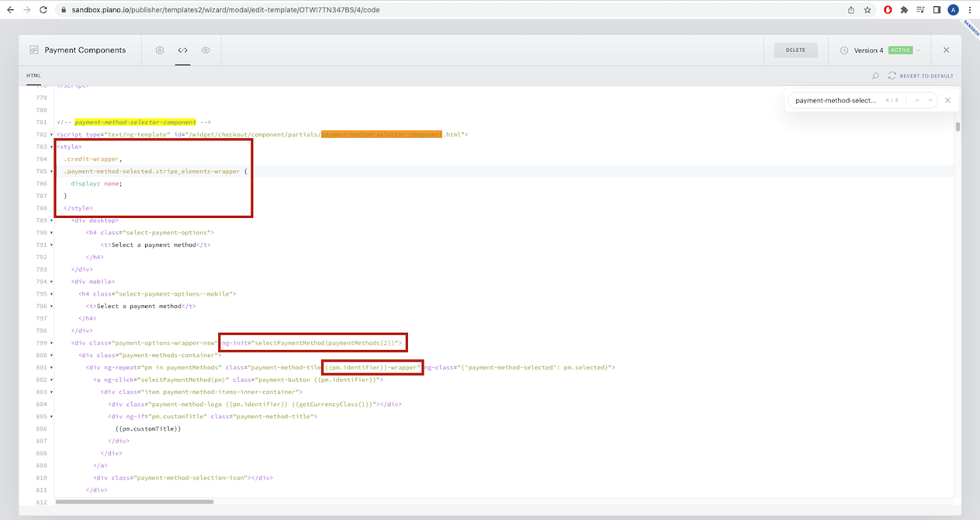
Task: Go to previous search match
Action: (916, 100)
